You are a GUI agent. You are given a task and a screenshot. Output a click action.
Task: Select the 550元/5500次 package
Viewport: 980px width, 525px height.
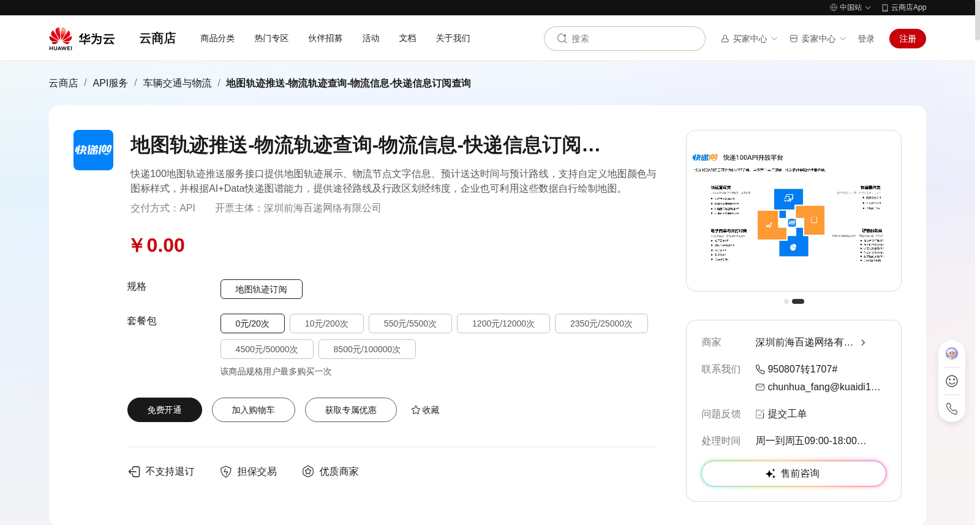click(410, 323)
